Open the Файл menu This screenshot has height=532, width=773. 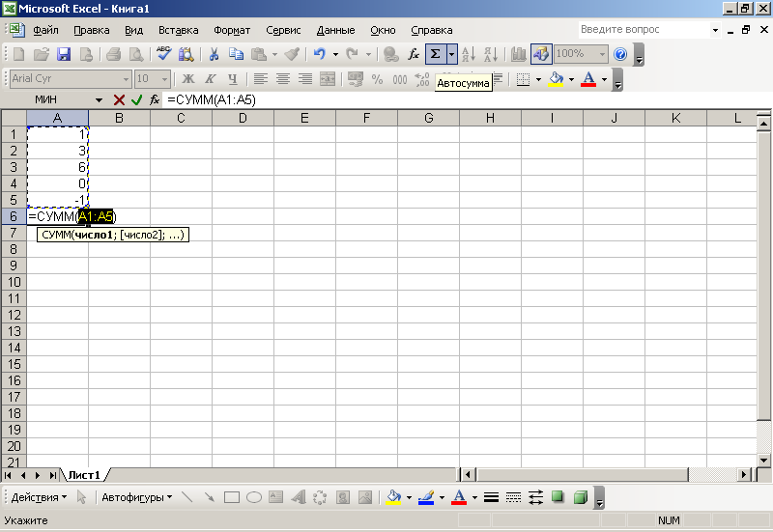pos(45,30)
